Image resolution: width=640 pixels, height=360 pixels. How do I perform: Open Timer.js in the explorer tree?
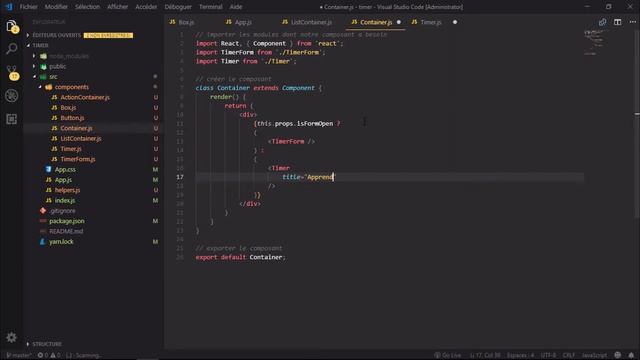(71, 149)
